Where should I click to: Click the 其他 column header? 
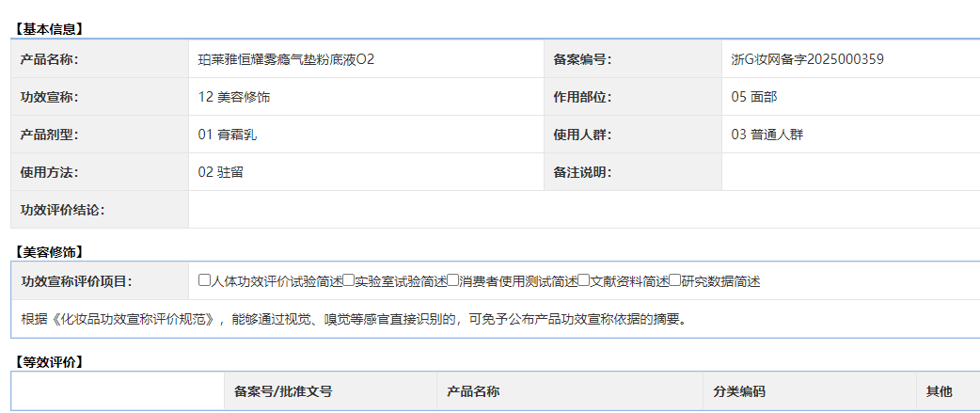click(939, 391)
